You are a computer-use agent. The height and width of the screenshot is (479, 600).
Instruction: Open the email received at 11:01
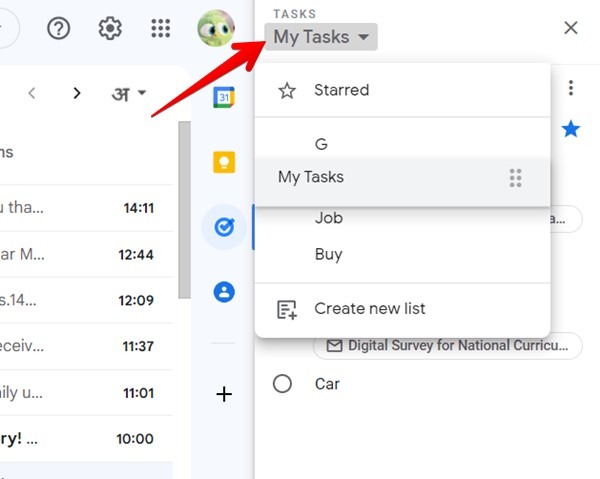coord(86,393)
